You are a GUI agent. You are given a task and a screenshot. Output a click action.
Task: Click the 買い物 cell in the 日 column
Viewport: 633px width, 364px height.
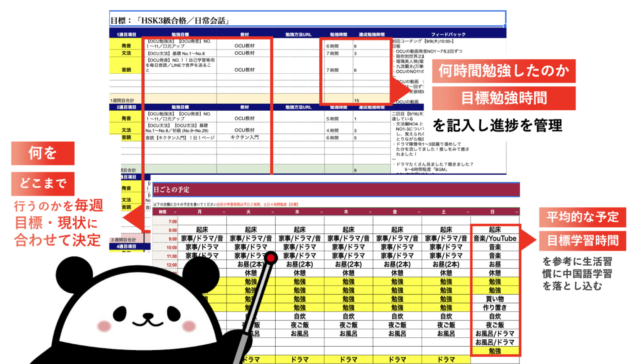click(495, 299)
